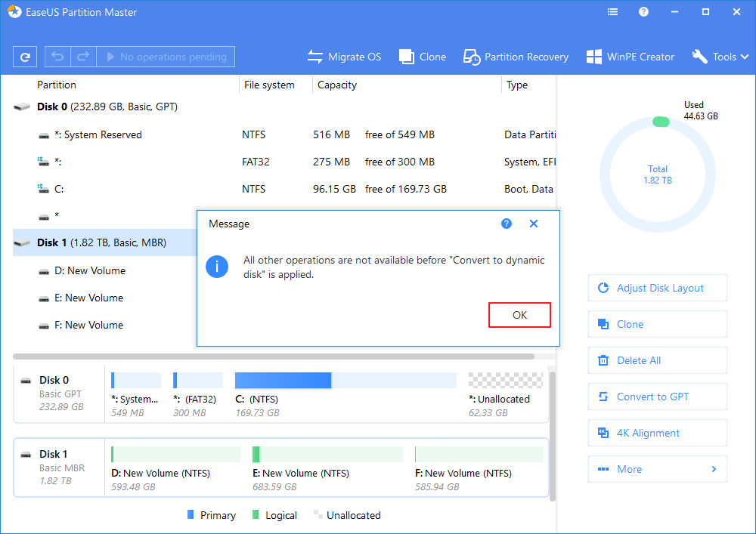Select System Reserved partition row
This screenshot has height=534, width=756.
284,135
